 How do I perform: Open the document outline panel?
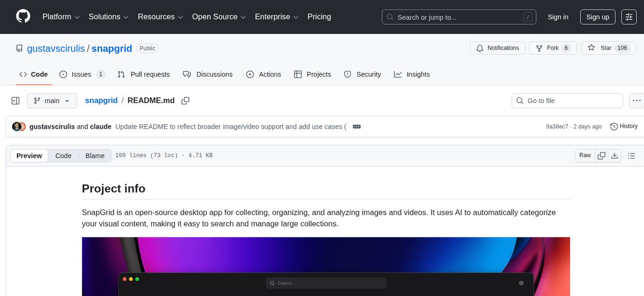(631, 156)
